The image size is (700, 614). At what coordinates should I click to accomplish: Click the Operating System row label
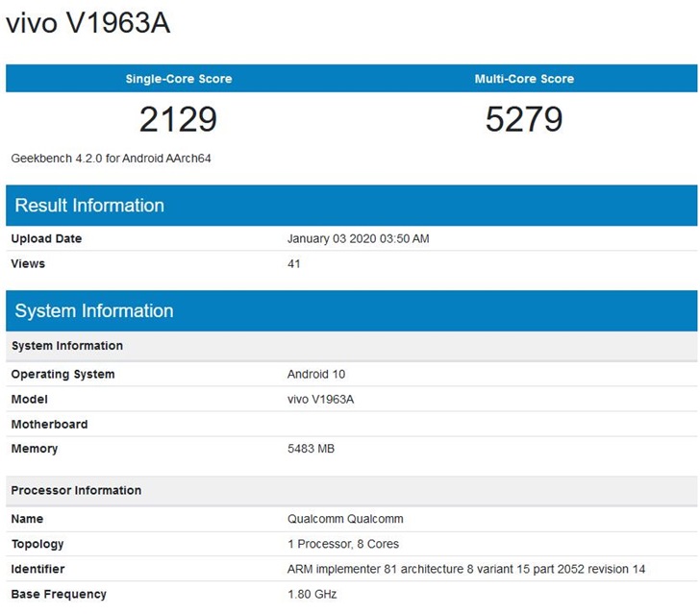coord(62,374)
